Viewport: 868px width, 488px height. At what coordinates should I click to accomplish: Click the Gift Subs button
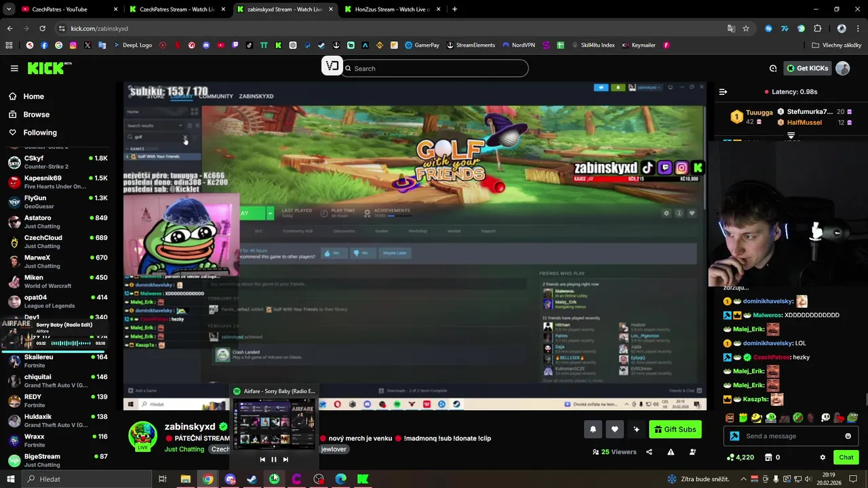(675, 429)
